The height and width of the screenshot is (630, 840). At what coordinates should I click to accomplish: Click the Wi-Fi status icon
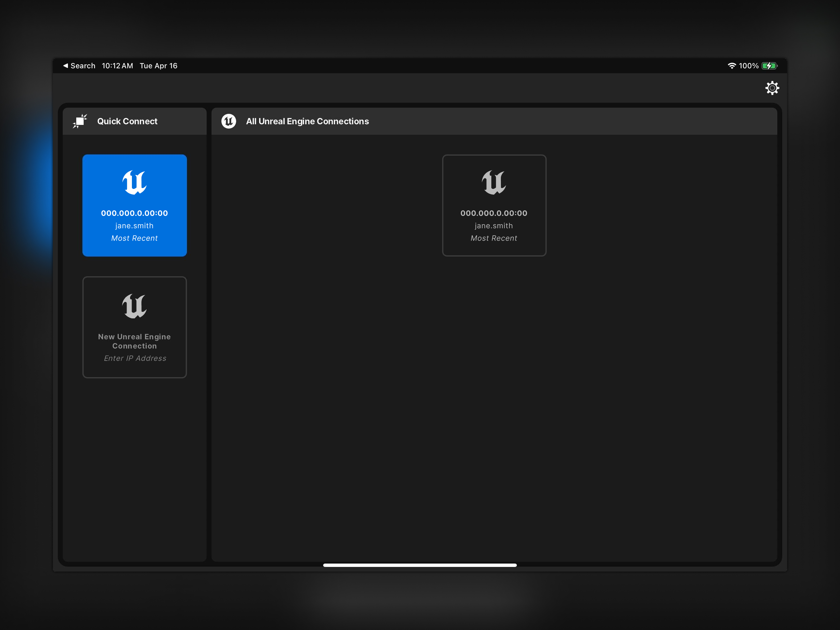pos(731,66)
